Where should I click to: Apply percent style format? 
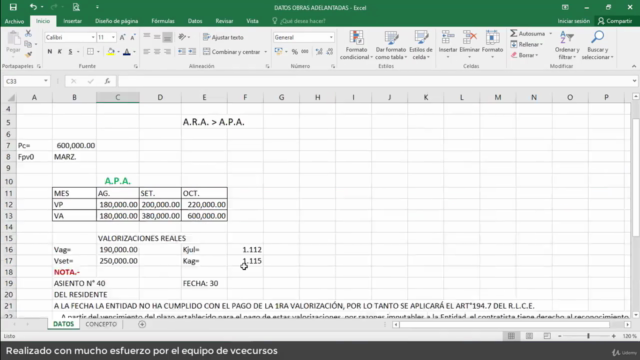294,51
